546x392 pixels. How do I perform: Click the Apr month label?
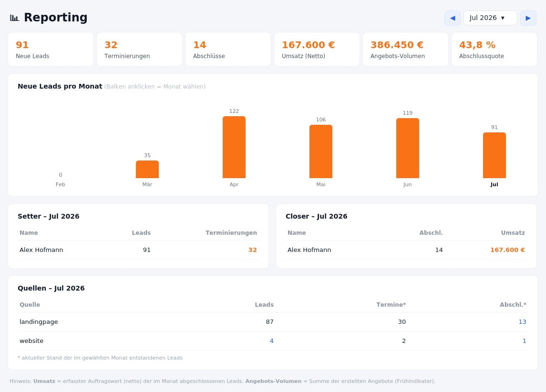pos(234,184)
